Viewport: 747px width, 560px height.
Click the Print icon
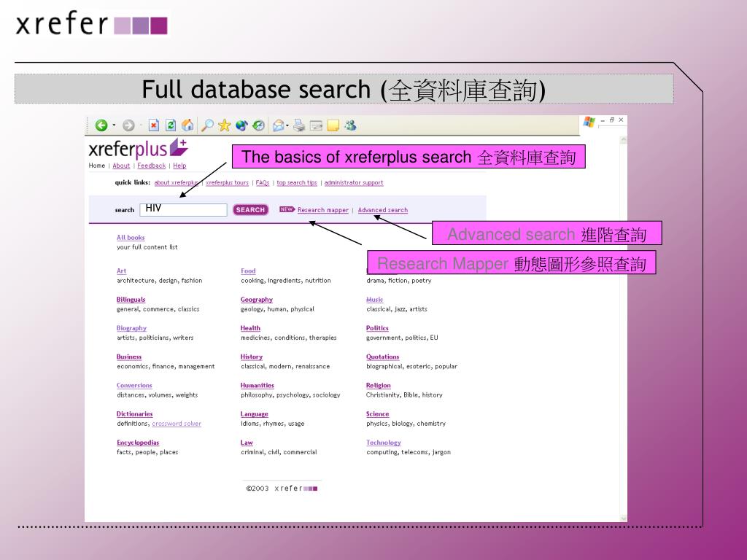click(298, 125)
